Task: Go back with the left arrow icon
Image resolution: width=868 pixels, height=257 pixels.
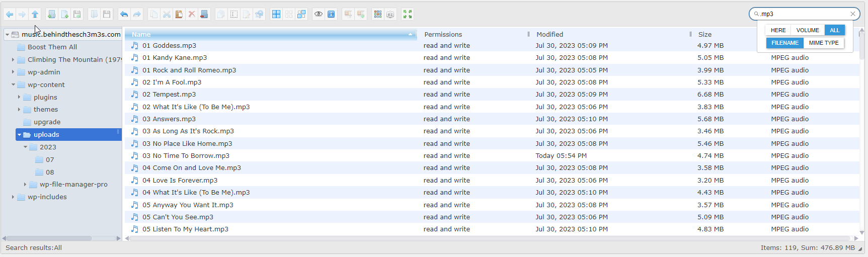Action: (10, 14)
